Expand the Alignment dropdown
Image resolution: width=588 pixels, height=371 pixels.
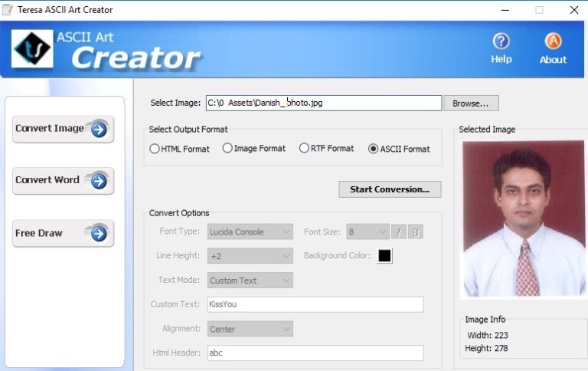250,329
